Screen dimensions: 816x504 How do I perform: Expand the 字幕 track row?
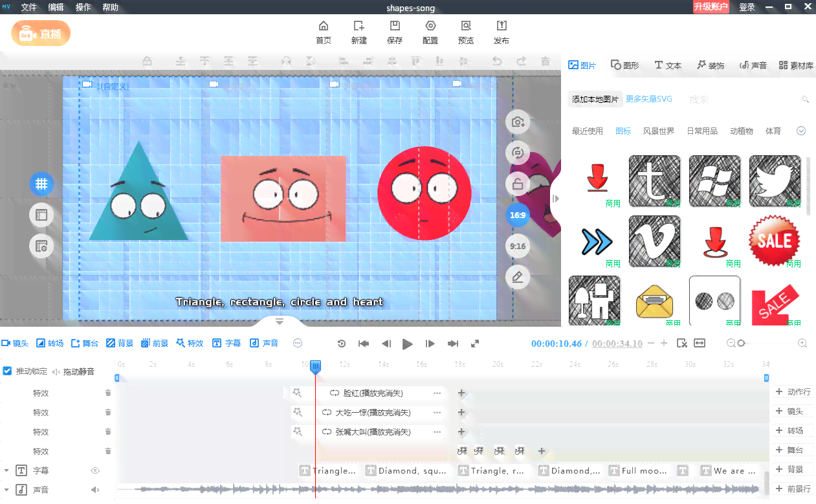click(6, 470)
